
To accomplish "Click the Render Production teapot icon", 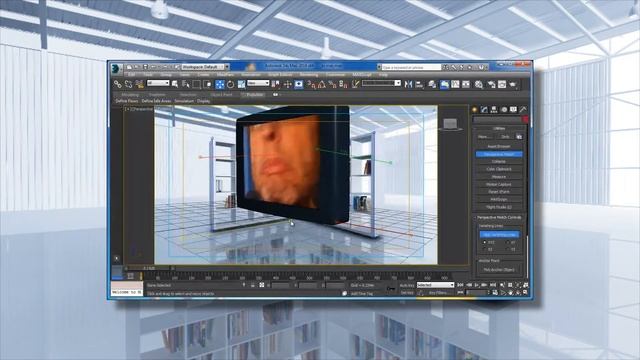I will pyautogui.click(x=513, y=84).
